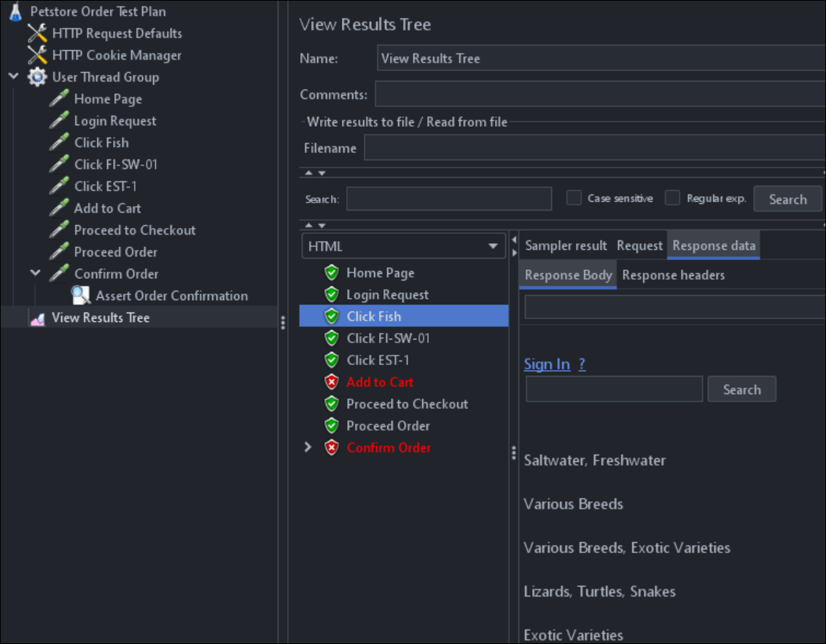Click the green shield icon beside Home Page result
Screen dimensions: 826x644
332,272
